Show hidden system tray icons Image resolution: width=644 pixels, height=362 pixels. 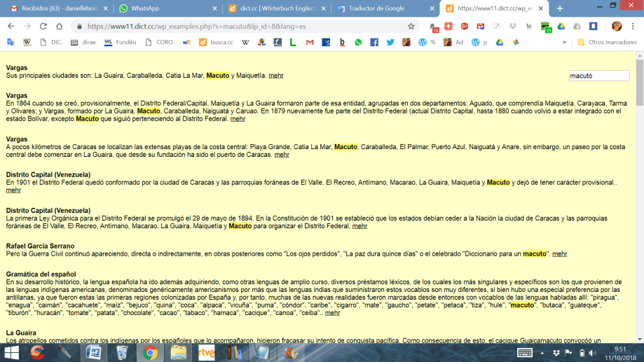click(x=544, y=352)
